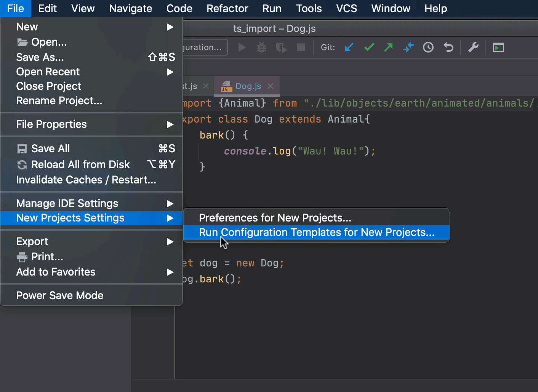This screenshot has height=392, width=538.
Task: Open the run configuration dropdown
Action: (205, 47)
